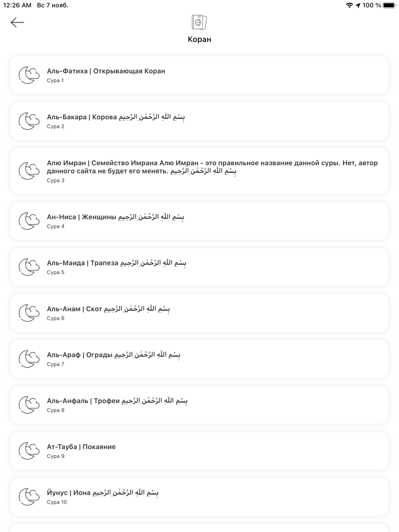This screenshot has height=532, width=399.
Task: Select Аль-Маида | Трапеза entry
Action: click(199, 267)
